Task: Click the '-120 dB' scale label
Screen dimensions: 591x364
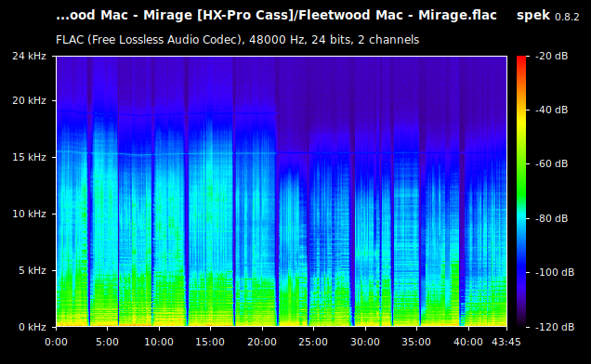Action: click(x=555, y=327)
